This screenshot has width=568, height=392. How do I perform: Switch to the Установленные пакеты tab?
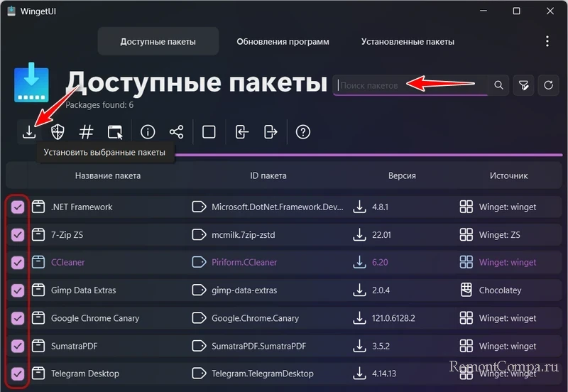coord(408,42)
